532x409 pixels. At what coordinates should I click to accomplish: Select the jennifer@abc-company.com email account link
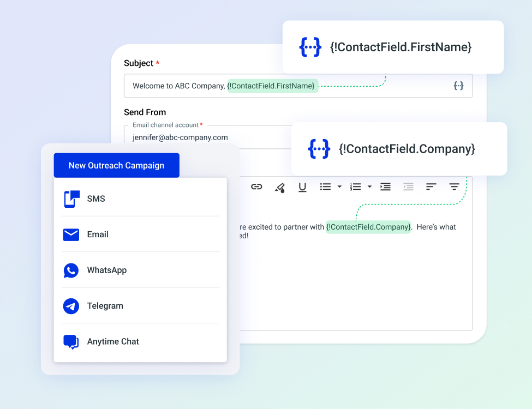[x=181, y=137]
